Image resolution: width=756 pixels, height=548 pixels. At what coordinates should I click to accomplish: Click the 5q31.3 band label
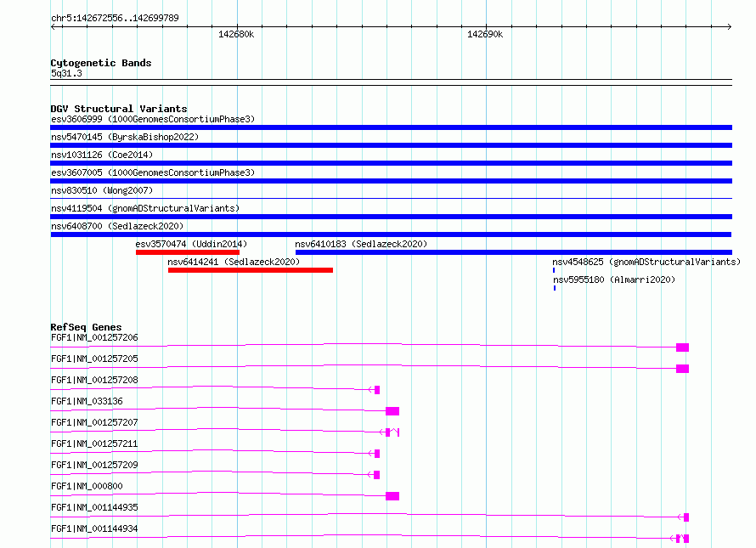(66, 73)
